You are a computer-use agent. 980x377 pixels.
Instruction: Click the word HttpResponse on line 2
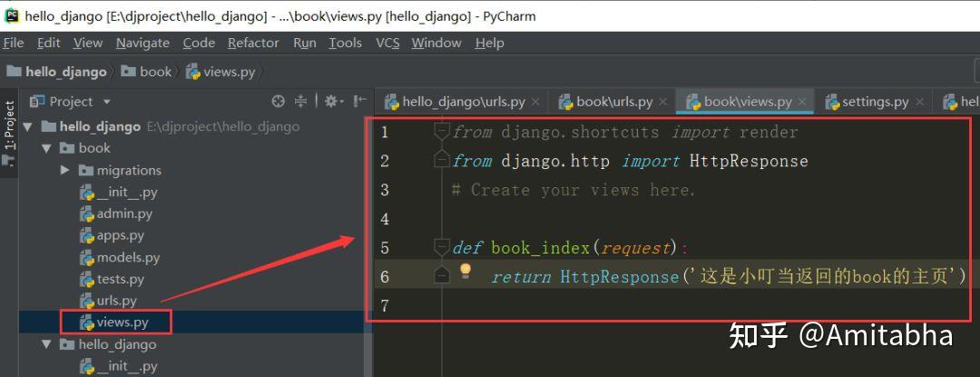coord(749,162)
